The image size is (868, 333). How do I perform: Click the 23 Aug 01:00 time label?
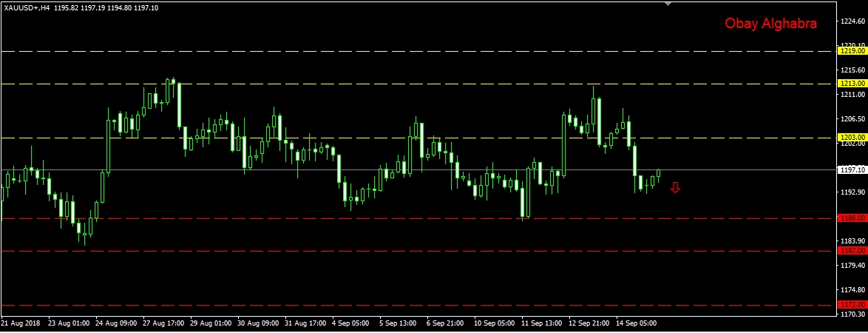coord(69,323)
